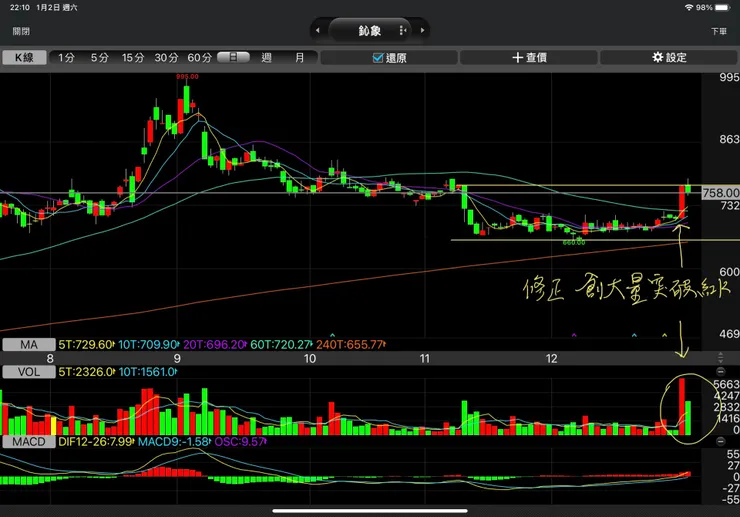Tap month 9 on the time axis
740x517 pixels.
coord(177,358)
